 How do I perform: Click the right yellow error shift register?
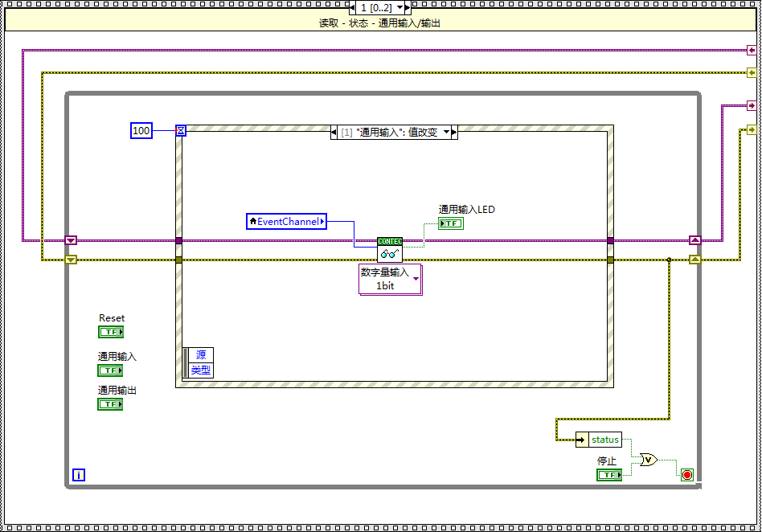coord(695,260)
